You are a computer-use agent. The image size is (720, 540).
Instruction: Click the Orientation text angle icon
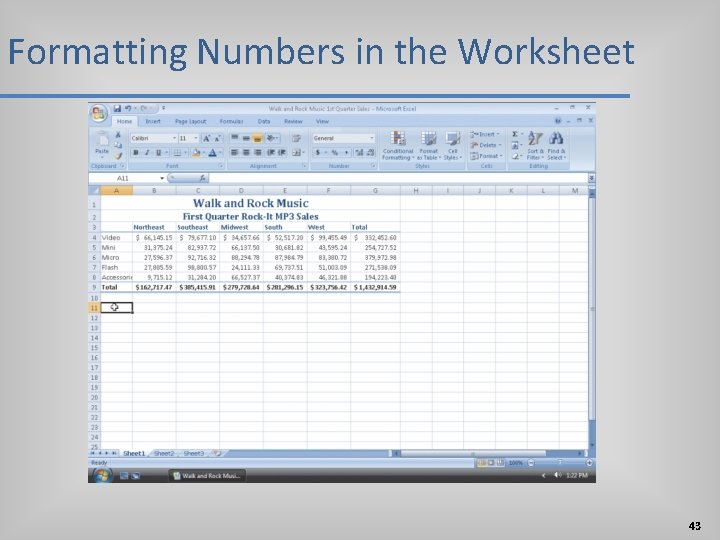click(x=271, y=138)
